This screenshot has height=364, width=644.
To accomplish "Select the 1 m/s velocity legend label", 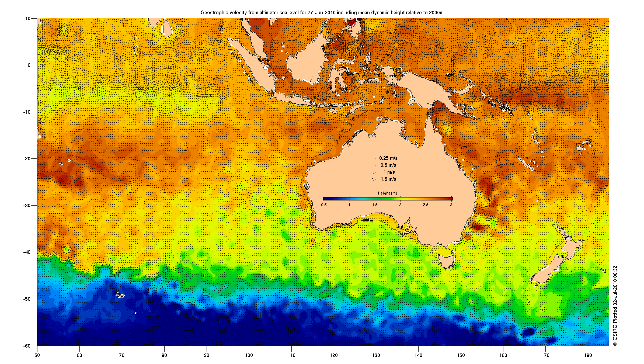I will (389, 172).
